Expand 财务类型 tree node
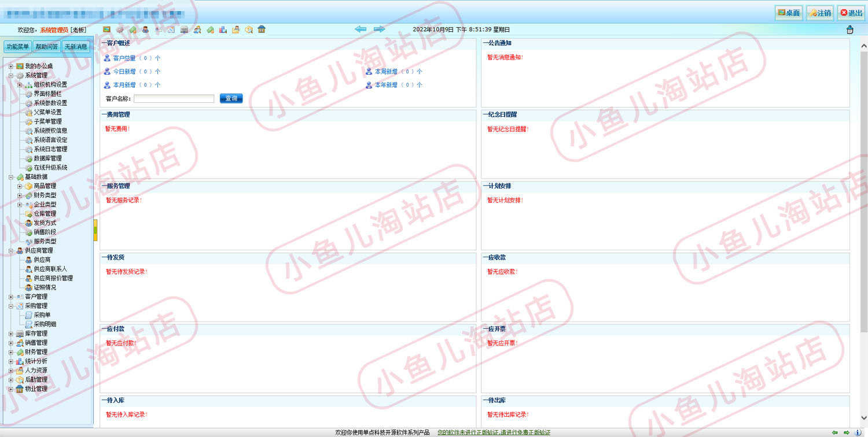 pos(20,195)
